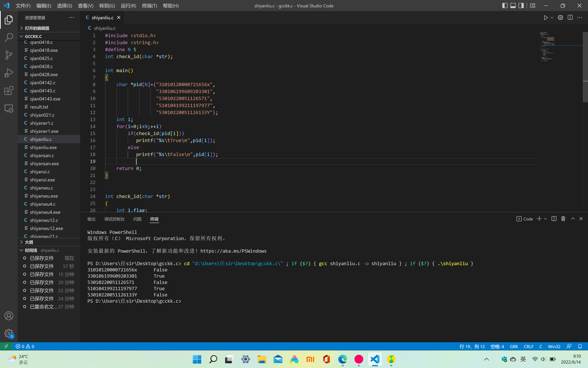Click the editor vertical scrollbar
The height and width of the screenshot is (368, 588).
[x=585, y=67]
